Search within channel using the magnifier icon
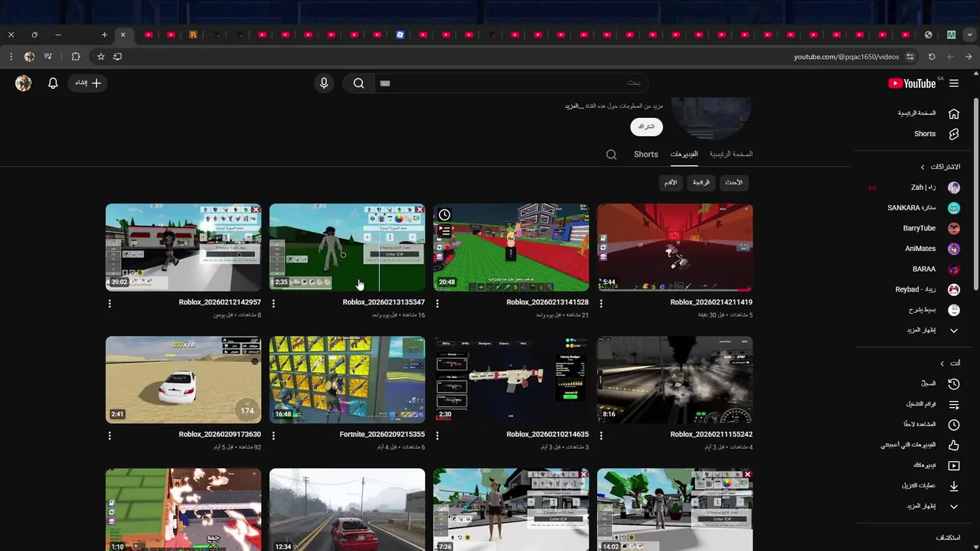 click(x=611, y=155)
